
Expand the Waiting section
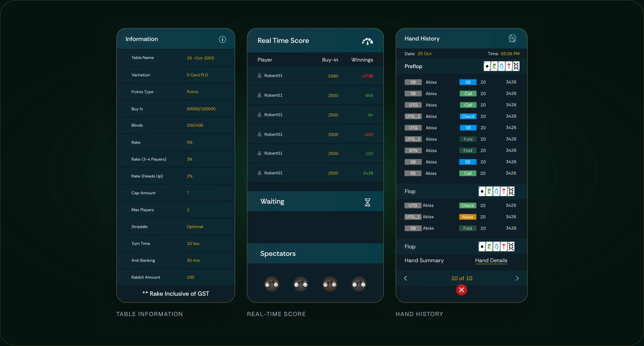pos(315,201)
